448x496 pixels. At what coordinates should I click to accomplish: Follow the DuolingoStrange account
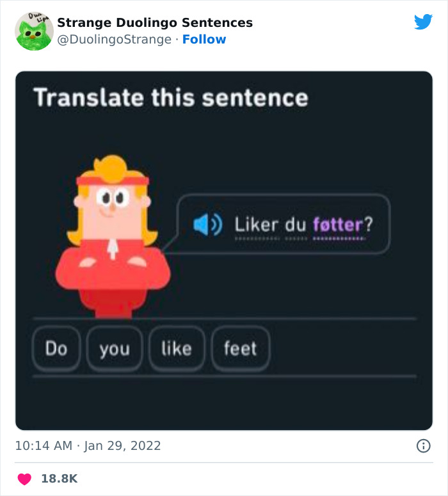tap(204, 40)
